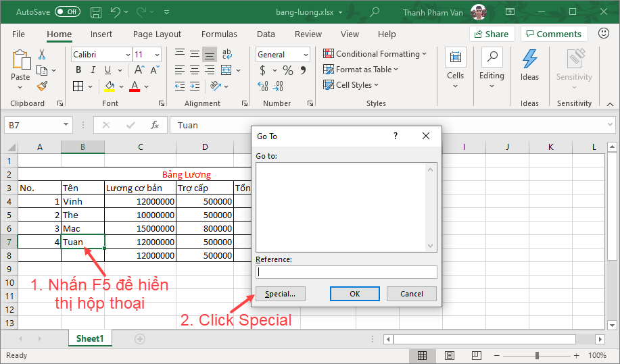Select the Format Painter brush

click(42, 86)
